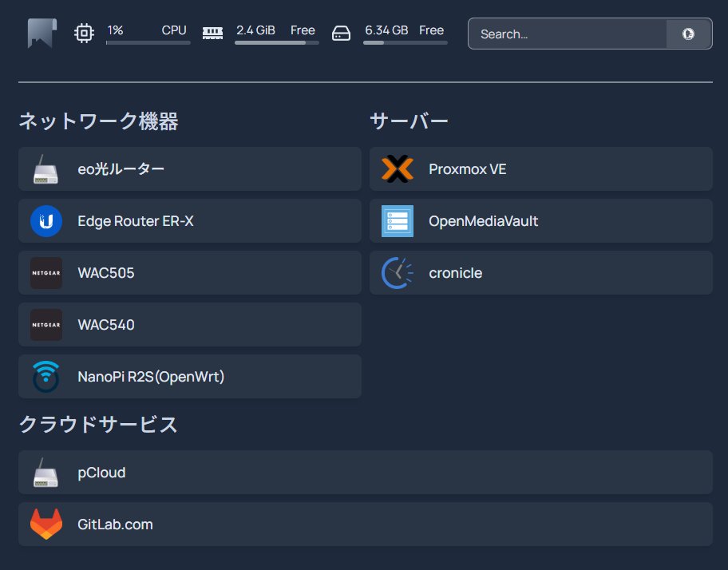Screen dimensions: 728x570
Task: Click the 1% CPU value
Action: (115, 30)
